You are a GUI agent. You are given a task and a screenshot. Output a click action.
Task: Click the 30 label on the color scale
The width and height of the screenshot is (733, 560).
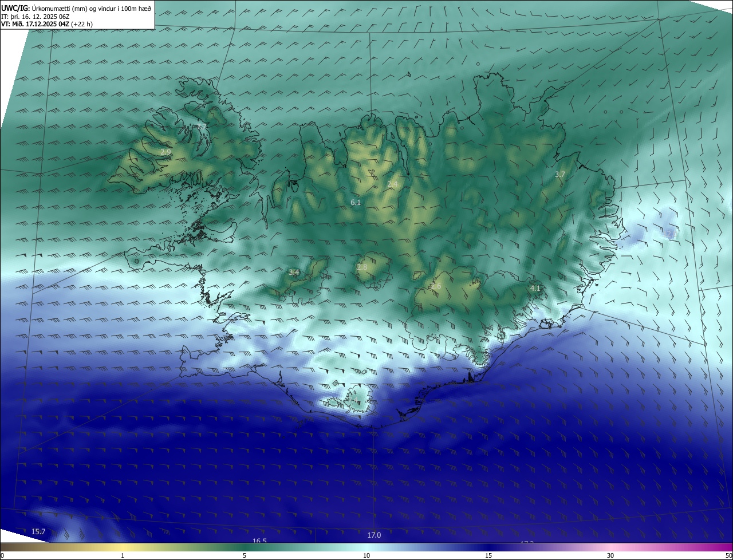point(610,555)
